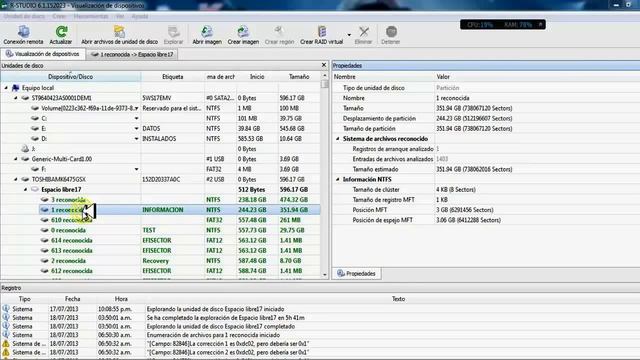Sort by the Etiqueta column header

[x=173, y=77]
